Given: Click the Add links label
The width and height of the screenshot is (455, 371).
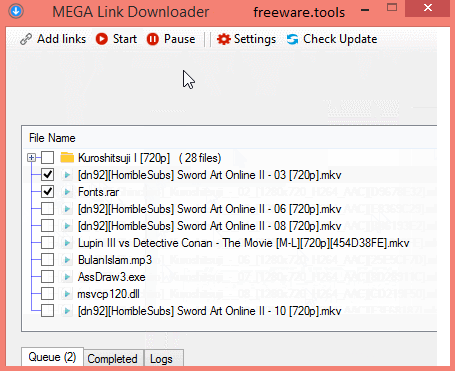Looking at the screenshot, I should pos(62,39).
